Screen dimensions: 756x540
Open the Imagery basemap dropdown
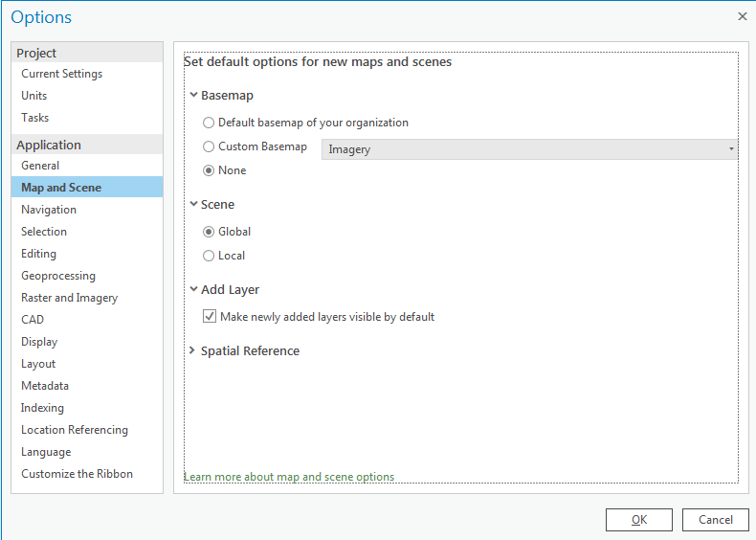529,149
